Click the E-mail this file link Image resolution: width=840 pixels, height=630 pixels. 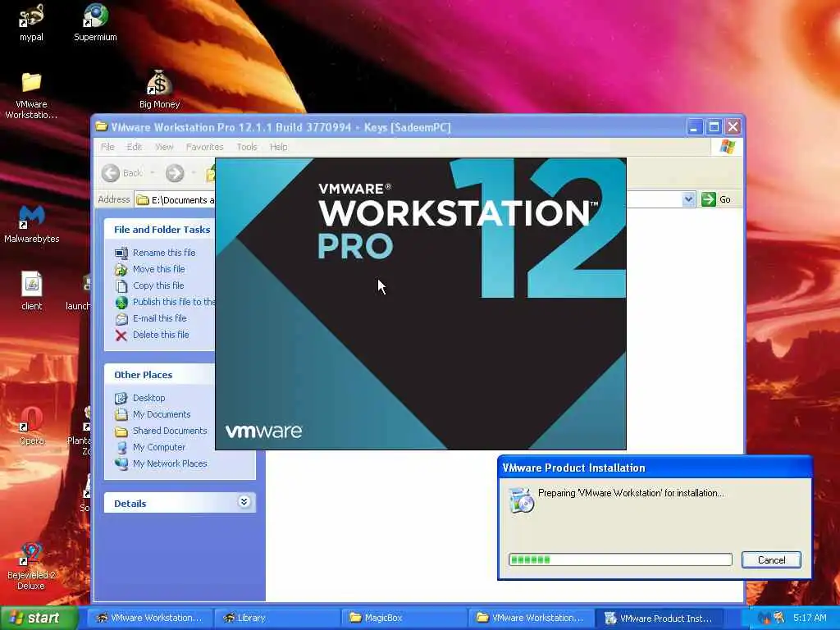pyautogui.click(x=160, y=318)
